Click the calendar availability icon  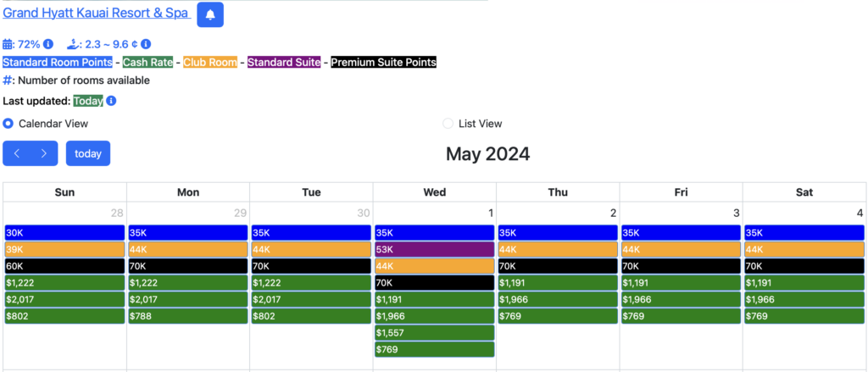point(8,44)
